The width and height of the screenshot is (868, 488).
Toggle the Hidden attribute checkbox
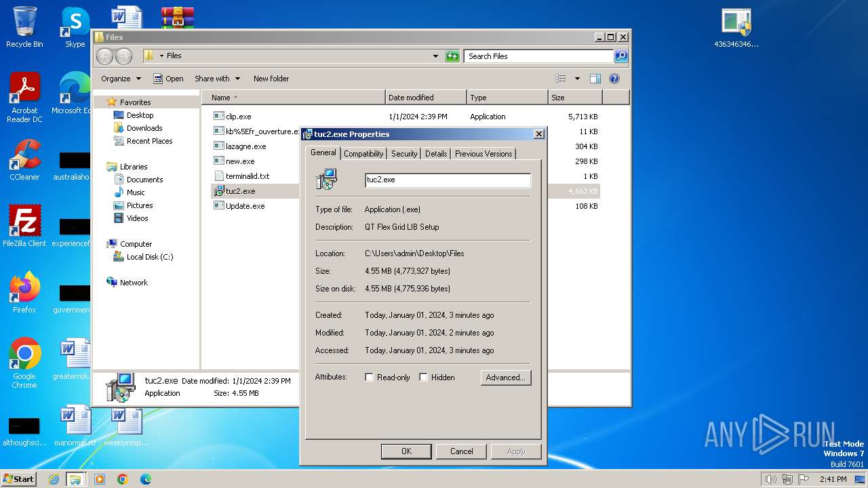[x=423, y=378]
